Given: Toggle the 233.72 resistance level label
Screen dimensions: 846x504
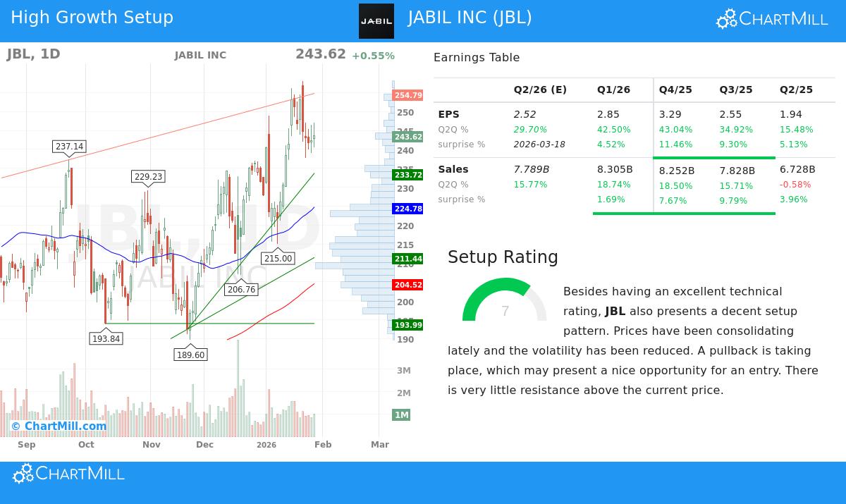Looking at the screenshot, I should coord(407,174).
